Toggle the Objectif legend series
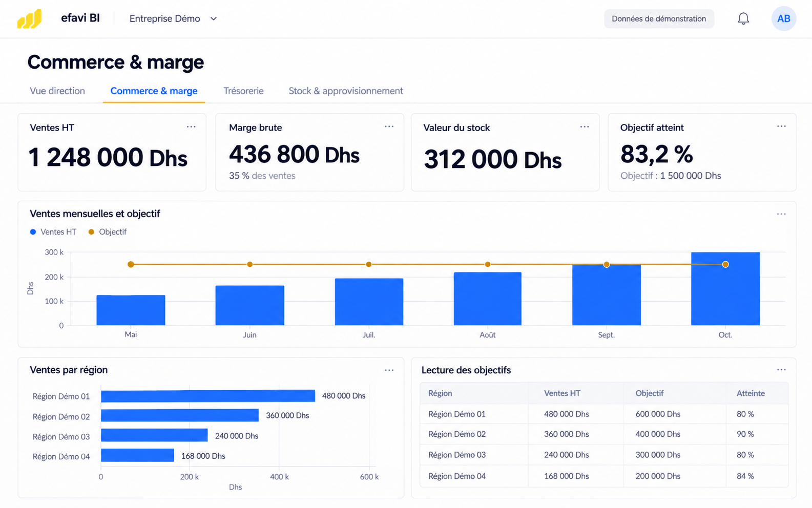The width and height of the screenshot is (812, 508). [108, 232]
